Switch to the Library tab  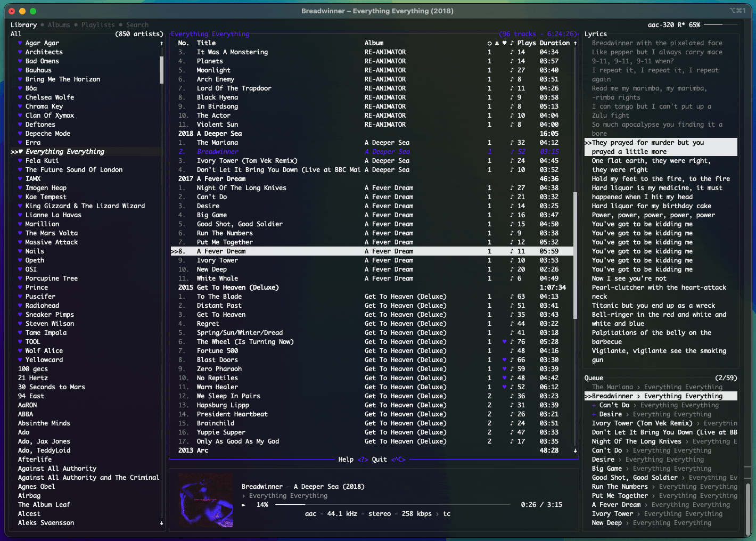point(23,25)
